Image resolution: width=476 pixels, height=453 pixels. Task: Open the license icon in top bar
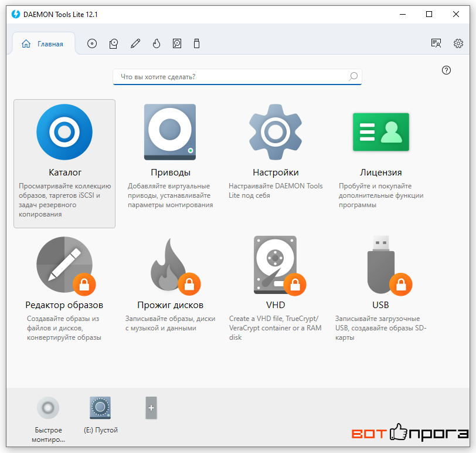tap(436, 43)
